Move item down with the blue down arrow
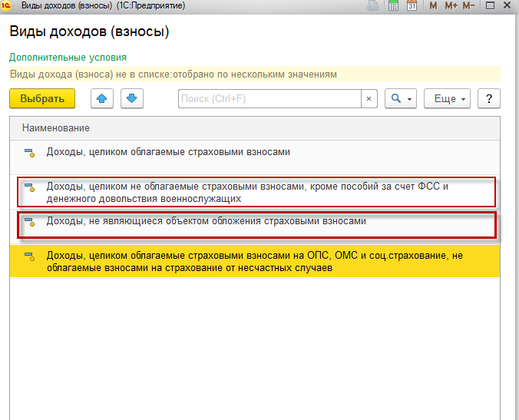This screenshot has height=420, width=519. 132,98
